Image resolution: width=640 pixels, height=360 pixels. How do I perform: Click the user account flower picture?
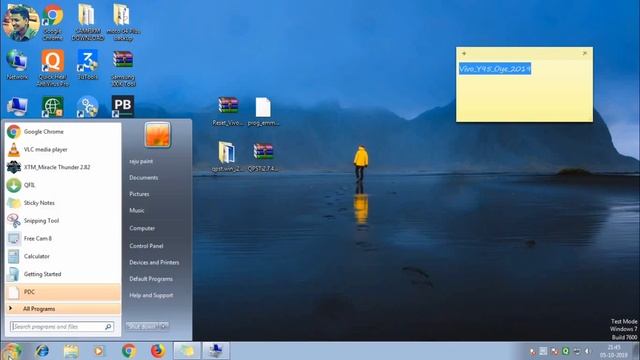pyautogui.click(x=157, y=134)
